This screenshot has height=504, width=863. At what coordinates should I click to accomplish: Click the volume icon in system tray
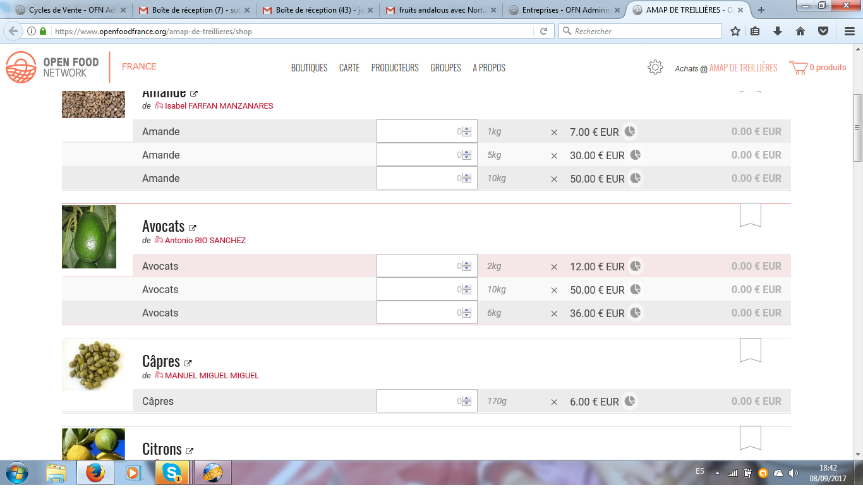point(794,472)
